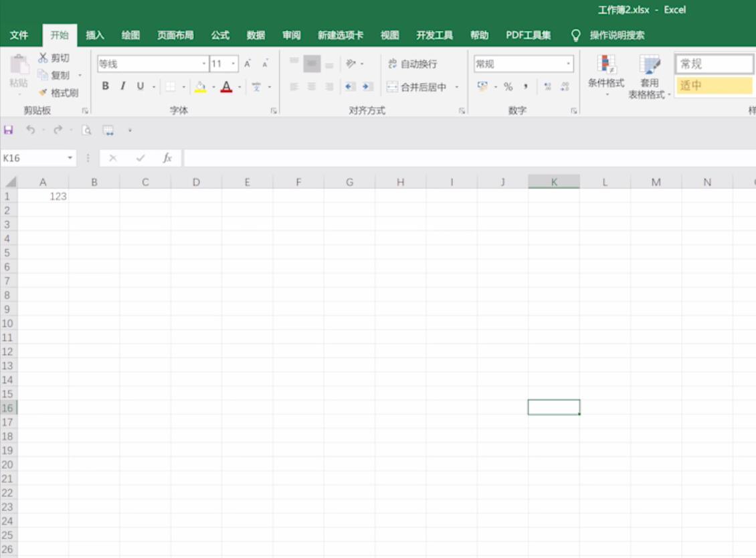
Task: Click the Undo arrow
Action: [30, 130]
